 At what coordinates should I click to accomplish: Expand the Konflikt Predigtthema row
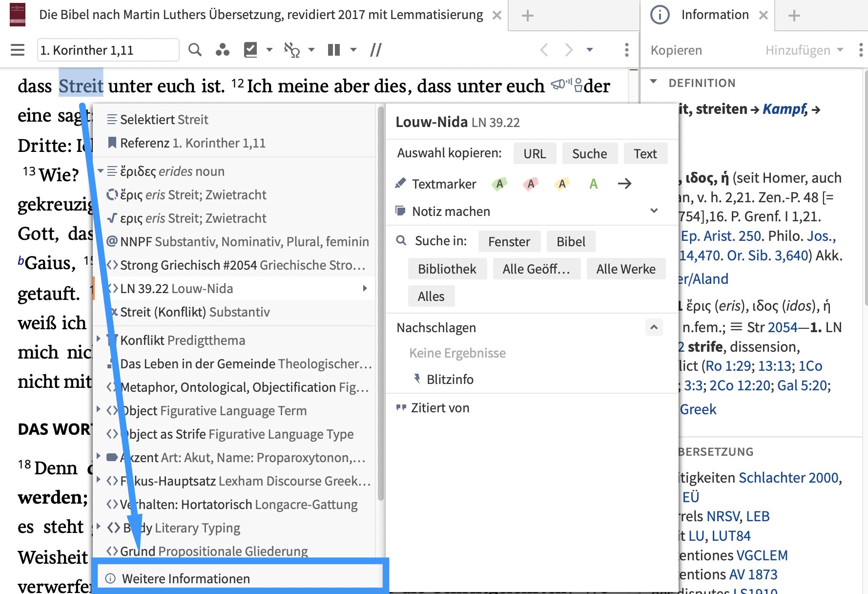(x=99, y=339)
